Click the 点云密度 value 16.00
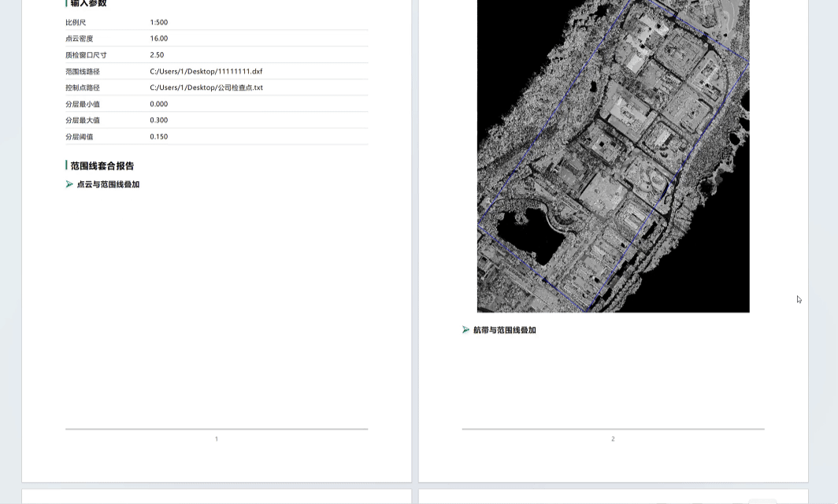The image size is (838, 504). [158, 39]
